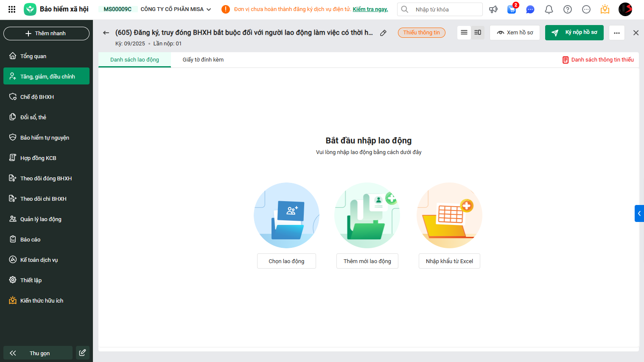Switch to Giấy tờ đính kèm tab
Viewport: 644px width, 362px height.
203,60
